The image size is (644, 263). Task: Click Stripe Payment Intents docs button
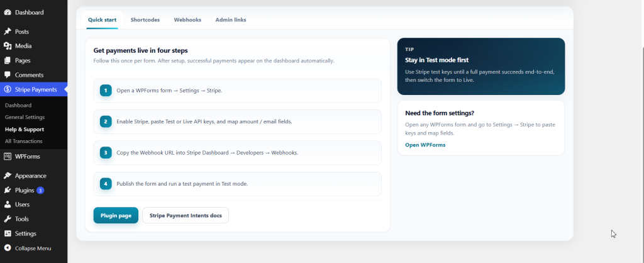click(186, 215)
